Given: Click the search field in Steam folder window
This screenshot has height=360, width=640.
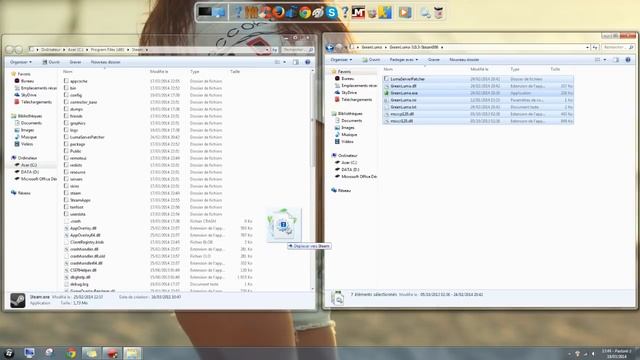Looking at the screenshot, I should click(297, 50).
